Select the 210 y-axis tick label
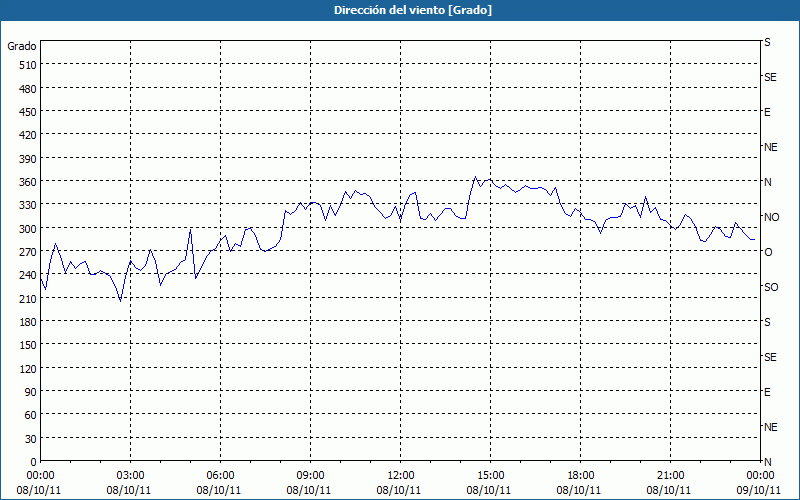The height and width of the screenshot is (500, 800). pos(28,298)
